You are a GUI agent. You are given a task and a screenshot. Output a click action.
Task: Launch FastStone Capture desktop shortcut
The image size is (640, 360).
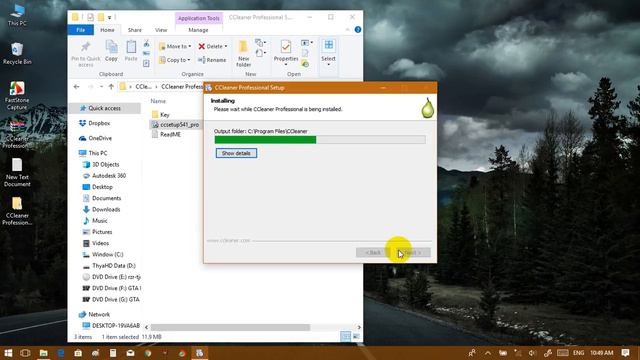(x=17, y=96)
